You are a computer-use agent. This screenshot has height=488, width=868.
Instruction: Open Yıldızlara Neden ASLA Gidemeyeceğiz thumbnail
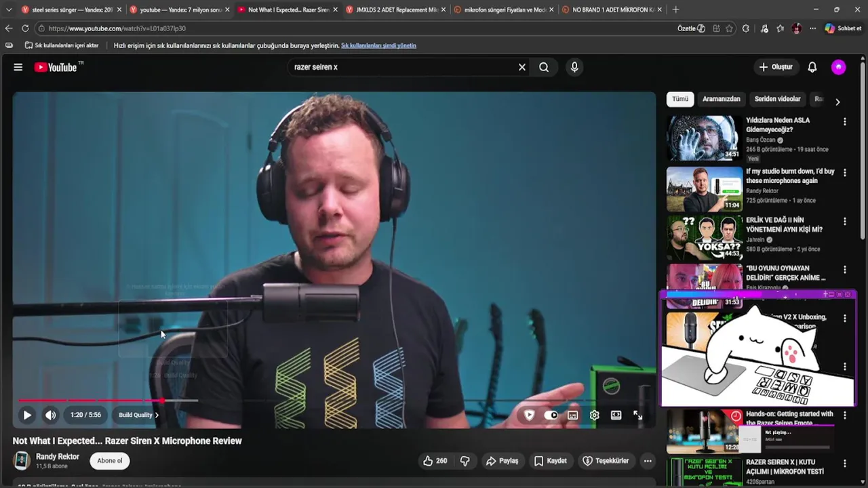coord(704,138)
